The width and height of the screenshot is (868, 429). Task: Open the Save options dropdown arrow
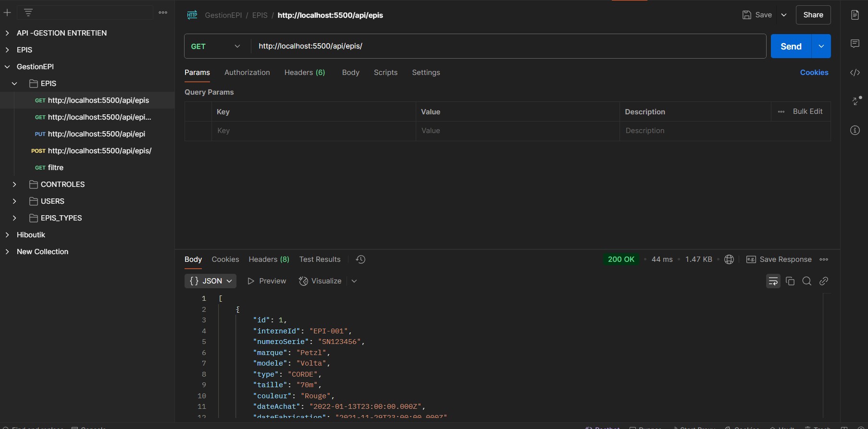(784, 15)
